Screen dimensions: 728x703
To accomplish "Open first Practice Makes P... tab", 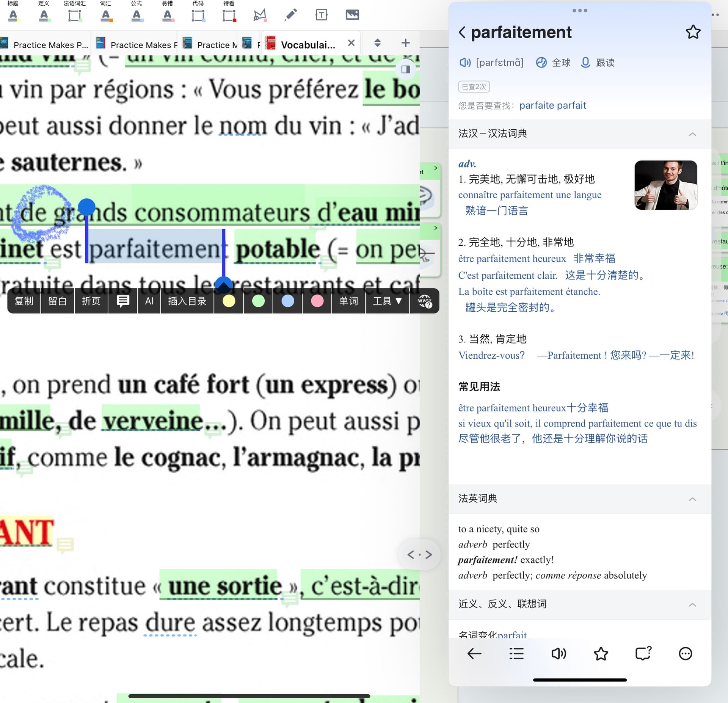I will (x=45, y=44).
